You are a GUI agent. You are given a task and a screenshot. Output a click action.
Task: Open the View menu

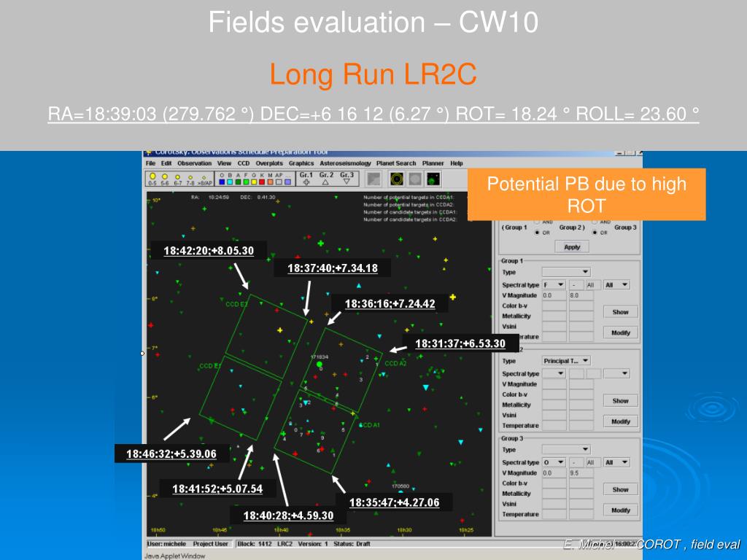[x=225, y=163]
